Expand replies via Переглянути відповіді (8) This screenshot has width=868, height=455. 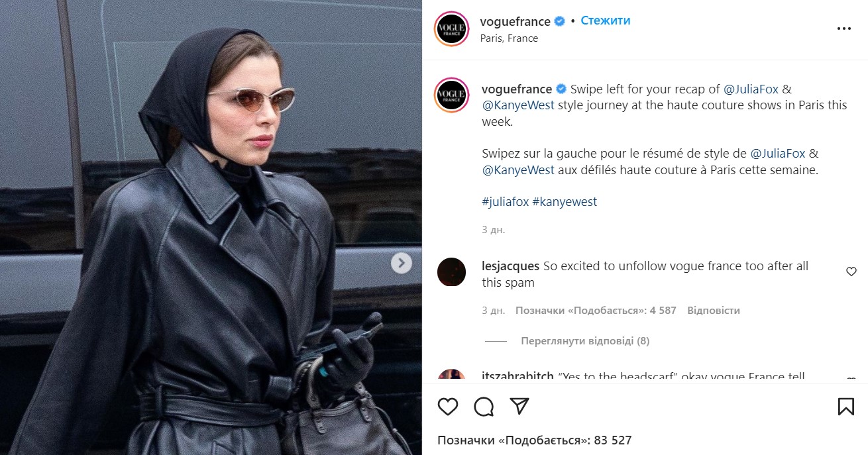585,341
